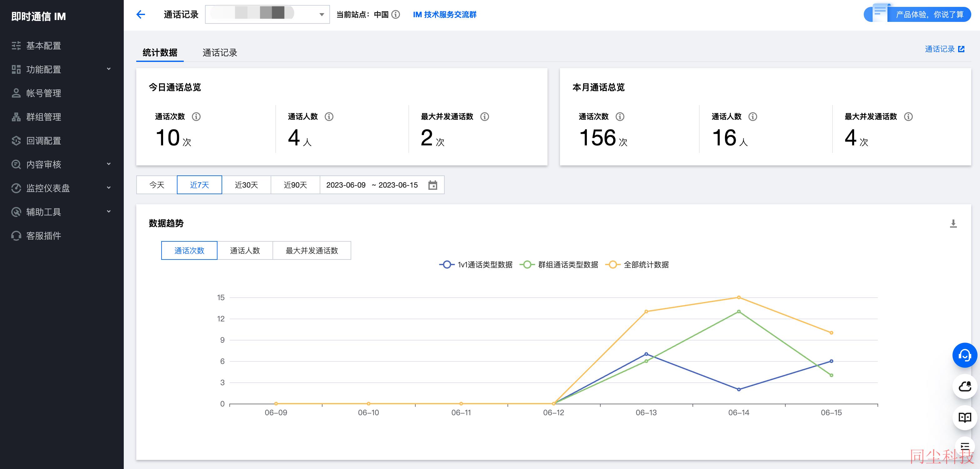Select the 通话人数 chart tab
This screenshot has height=469, width=980.
tap(245, 250)
